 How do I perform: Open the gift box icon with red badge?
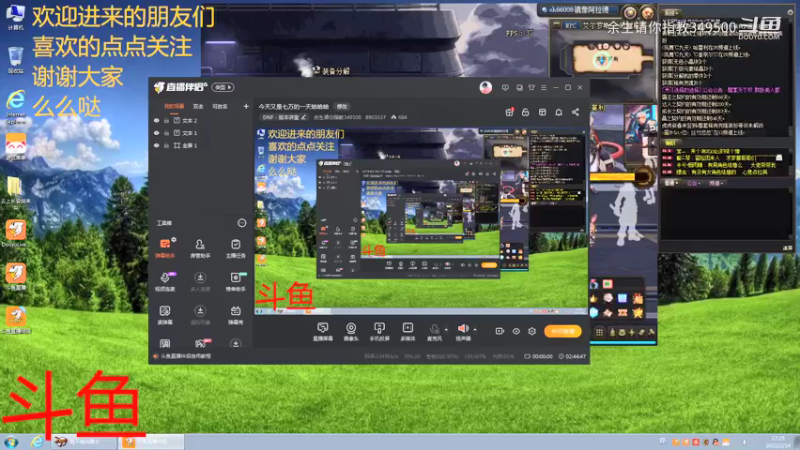(509, 112)
